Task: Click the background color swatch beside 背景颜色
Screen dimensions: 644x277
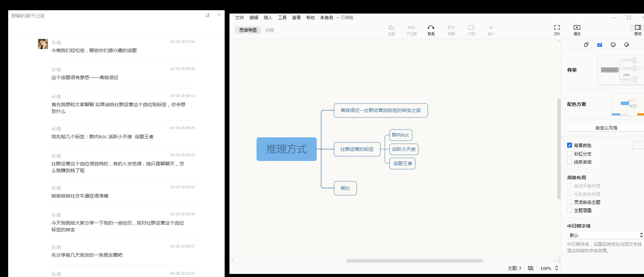Action: tap(638, 145)
